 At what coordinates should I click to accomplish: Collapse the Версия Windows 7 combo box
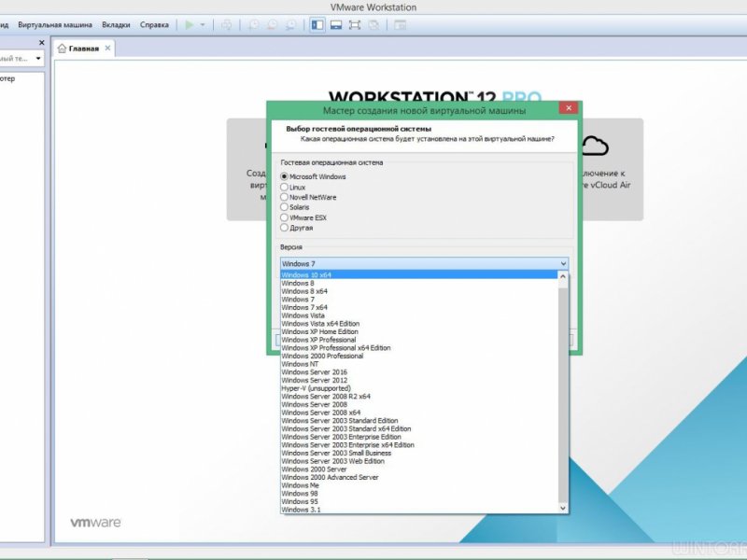424,263
